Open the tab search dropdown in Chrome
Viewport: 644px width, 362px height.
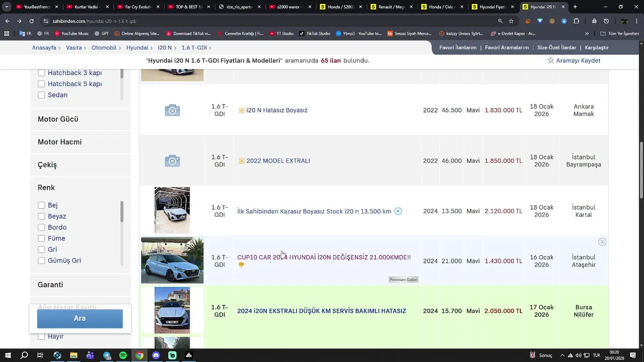point(7,7)
